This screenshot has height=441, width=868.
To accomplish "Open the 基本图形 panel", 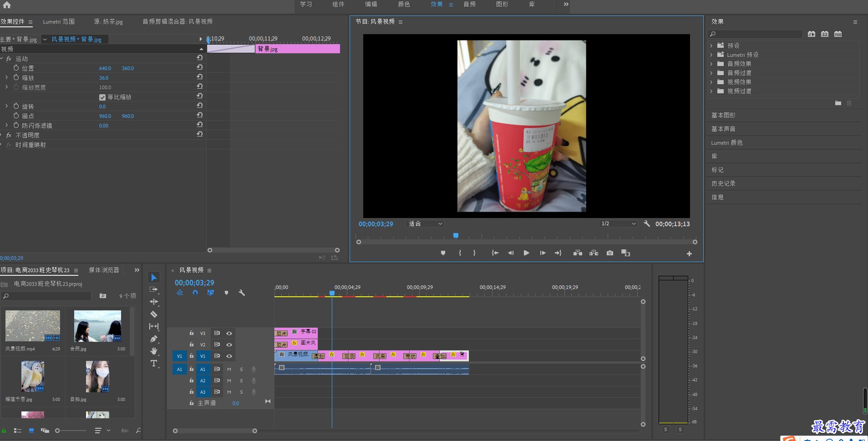I will (x=723, y=115).
